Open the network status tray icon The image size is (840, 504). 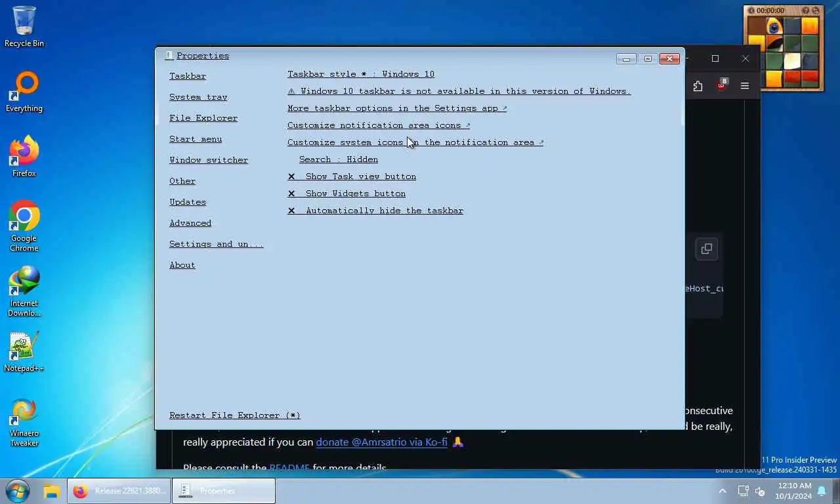(743, 491)
